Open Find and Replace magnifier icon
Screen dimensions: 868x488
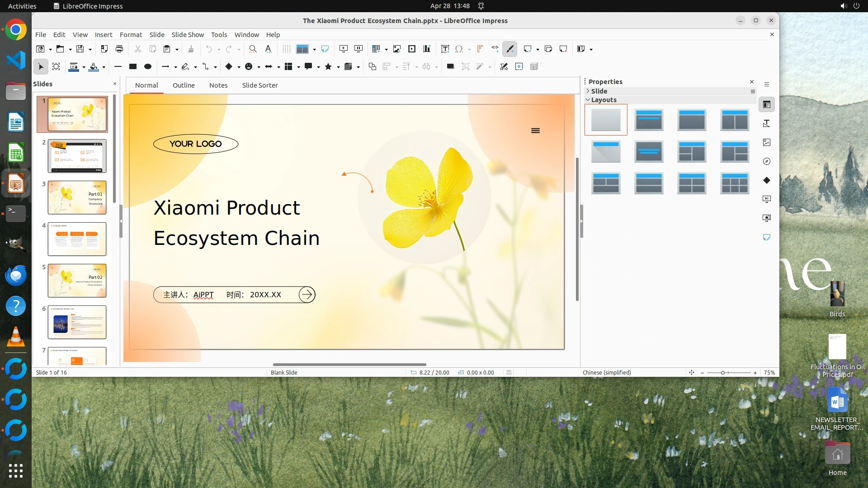pos(253,49)
